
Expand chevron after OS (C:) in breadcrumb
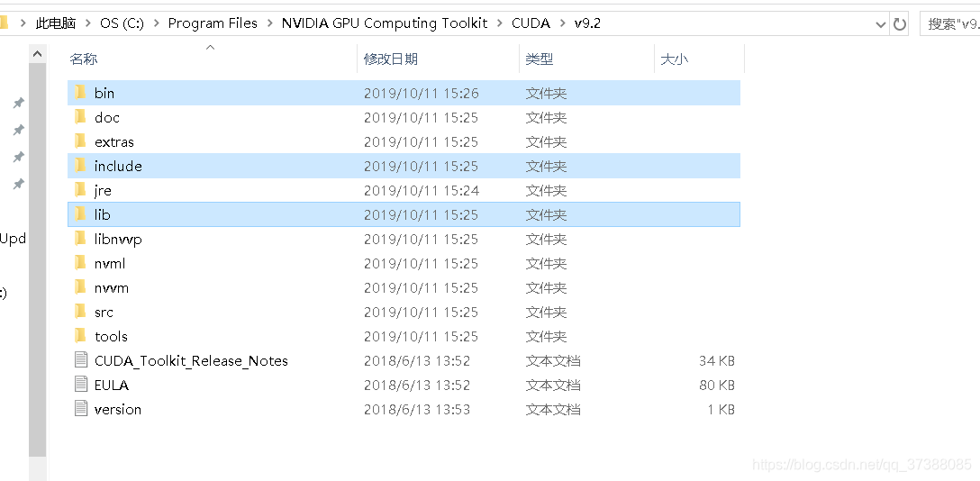[x=156, y=23]
